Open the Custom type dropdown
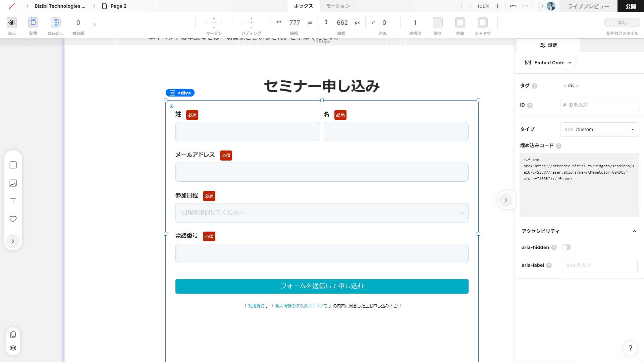This screenshot has width=644, height=362. [x=599, y=129]
